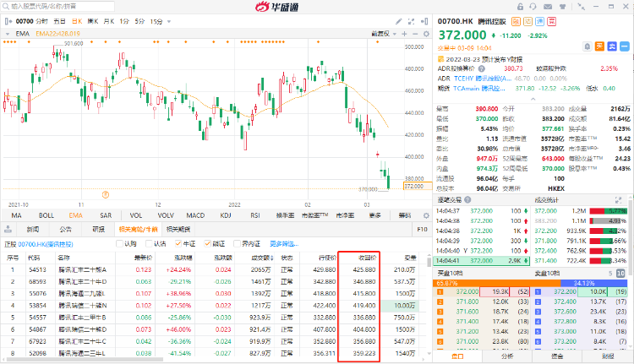Open the skin theme shirt icon
This screenshot has width=634, height=364.
point(562,7)
